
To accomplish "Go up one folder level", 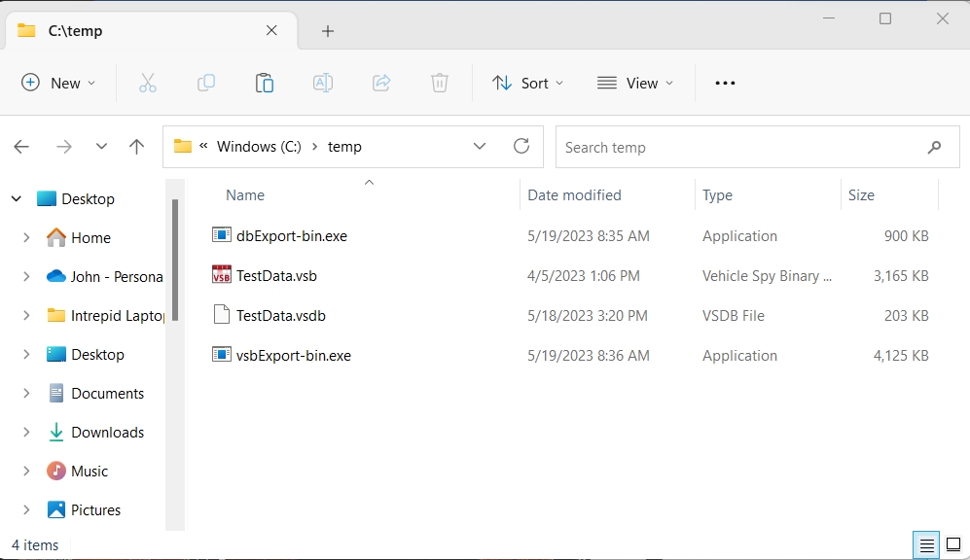I will pyautogui.click(x=137, y=147).
